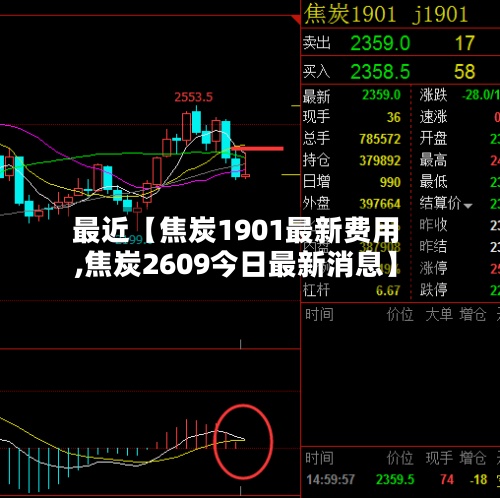Click the 杠杆 value 6.67
500x498 pixels.
point(388,291)
